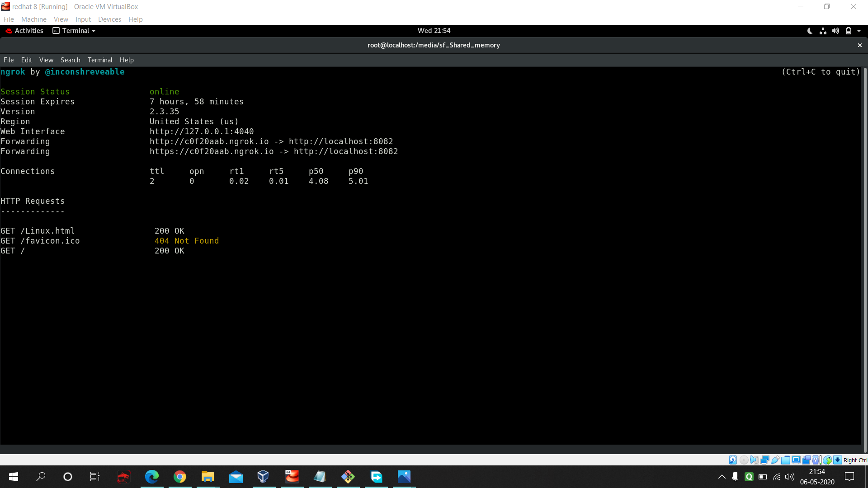Open Google Chrome from the taskbar
The height and width of the screenshot is (488, 868).
180,477
